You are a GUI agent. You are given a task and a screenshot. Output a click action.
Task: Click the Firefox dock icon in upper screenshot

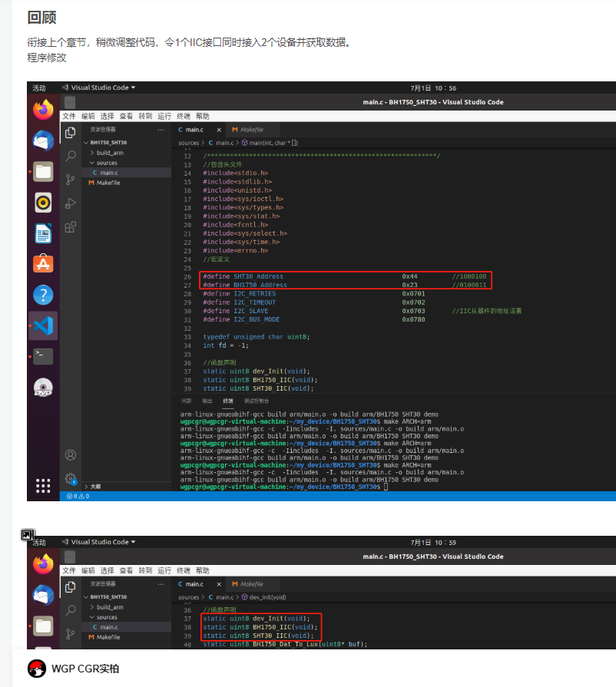43,110
